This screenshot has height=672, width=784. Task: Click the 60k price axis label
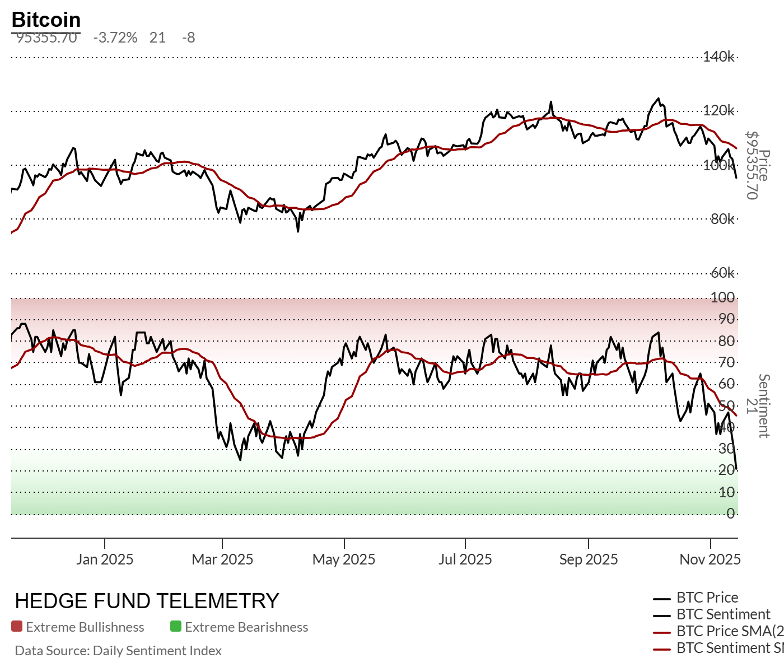722,273
